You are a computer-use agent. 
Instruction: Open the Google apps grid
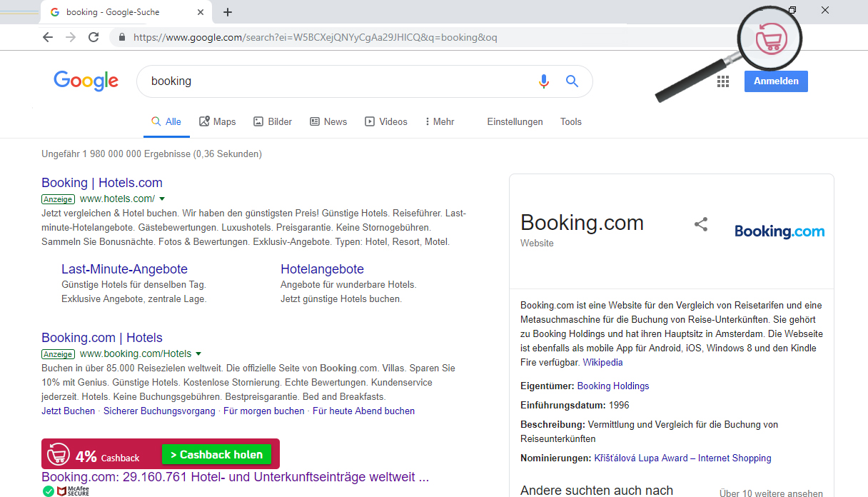(723, 81)
